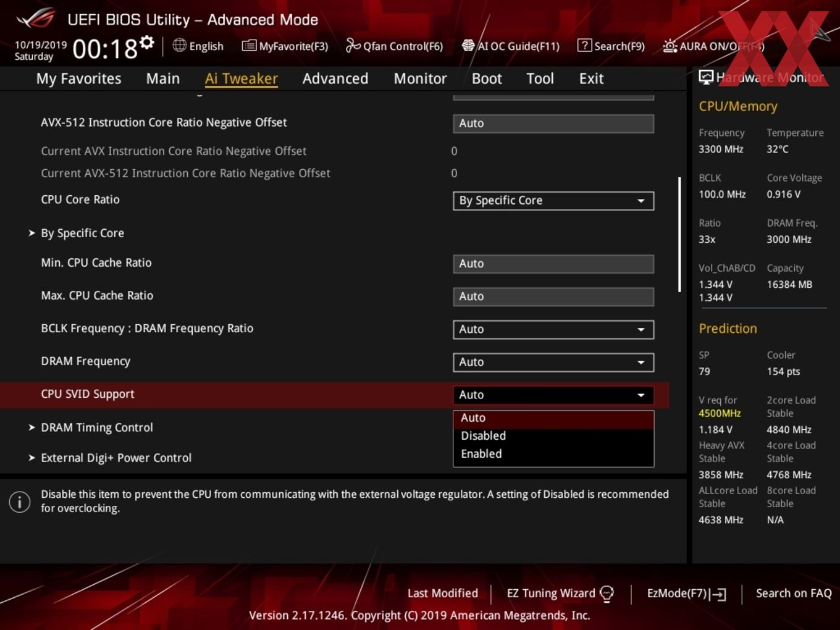
Task: Choose Disabled in SVID dropdown list
Action: [553, 436]
